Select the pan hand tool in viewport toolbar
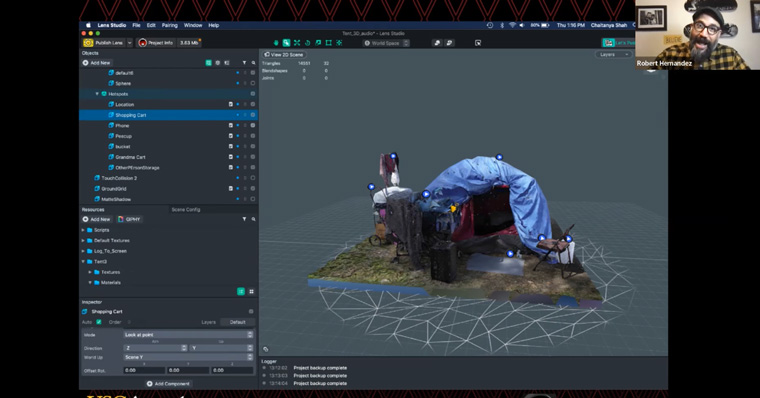Viewport: 760px width, 398px height. pyautogui.click(x=276, y=43)
